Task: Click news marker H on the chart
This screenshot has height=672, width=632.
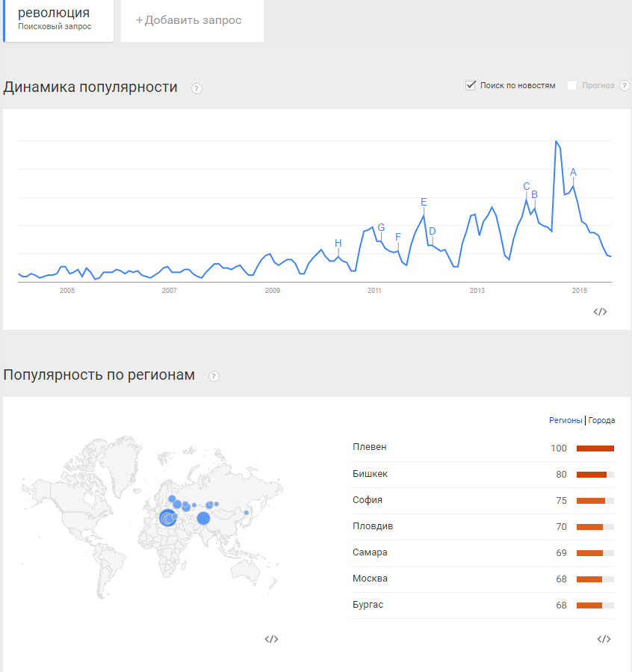Action: [x=338, y=243]
